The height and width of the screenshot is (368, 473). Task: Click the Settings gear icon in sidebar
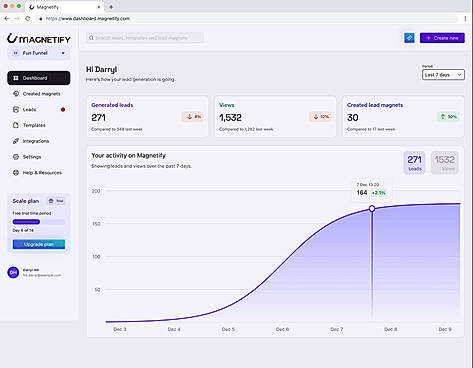click(16, 157)
